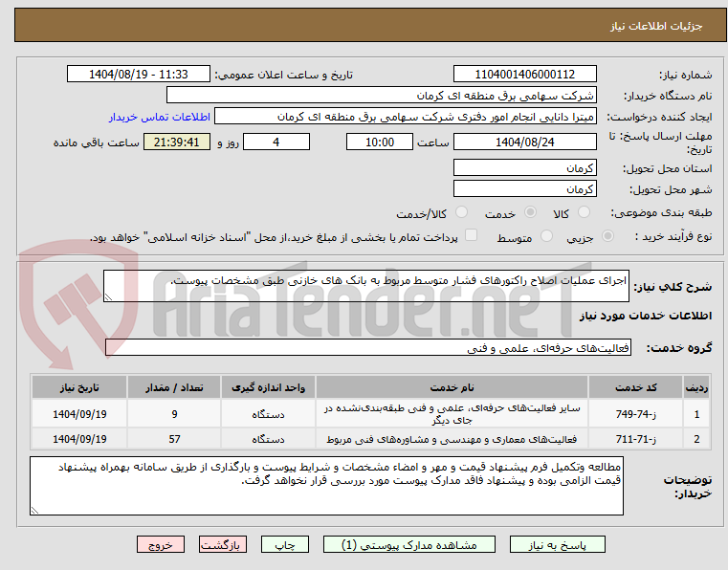Click the ایجاد کننده درخواست field
This screenshot has height=570, width=728.
tap(406, 116)
